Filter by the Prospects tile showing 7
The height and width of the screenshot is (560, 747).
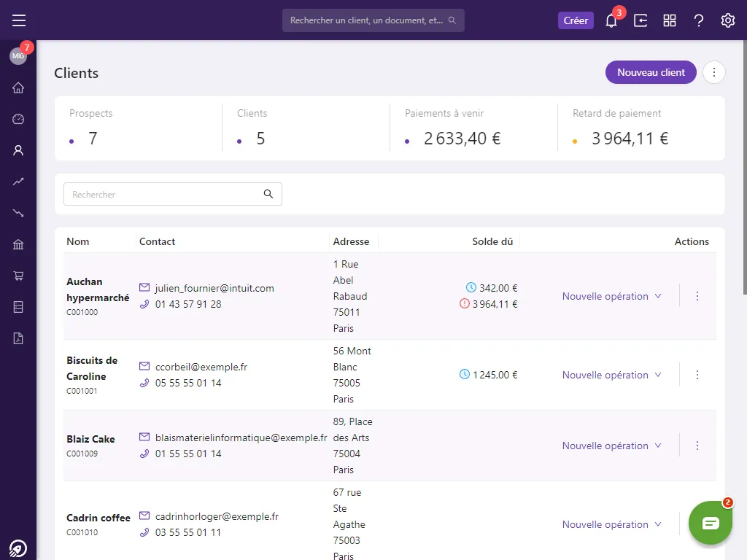pos(138,128)
